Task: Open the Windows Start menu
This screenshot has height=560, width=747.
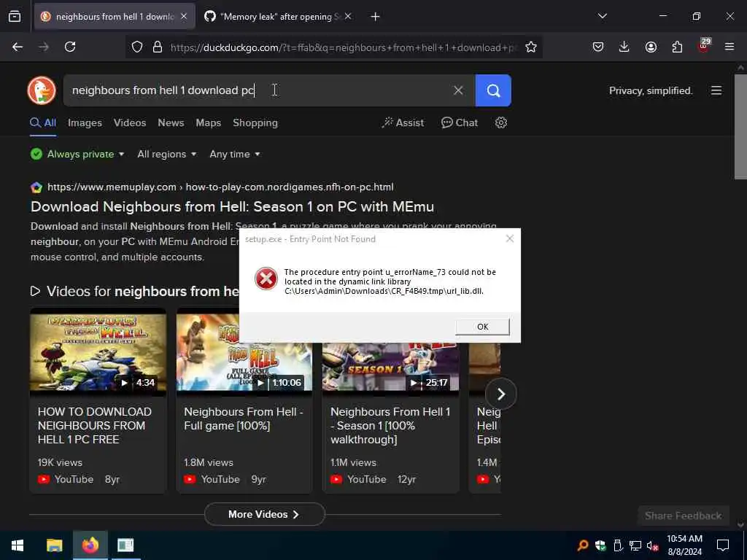Action: [x=18, y=545]
